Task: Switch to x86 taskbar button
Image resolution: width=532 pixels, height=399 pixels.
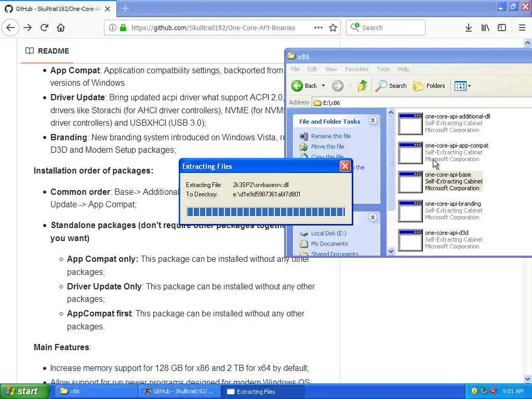Action: (95, 392)
